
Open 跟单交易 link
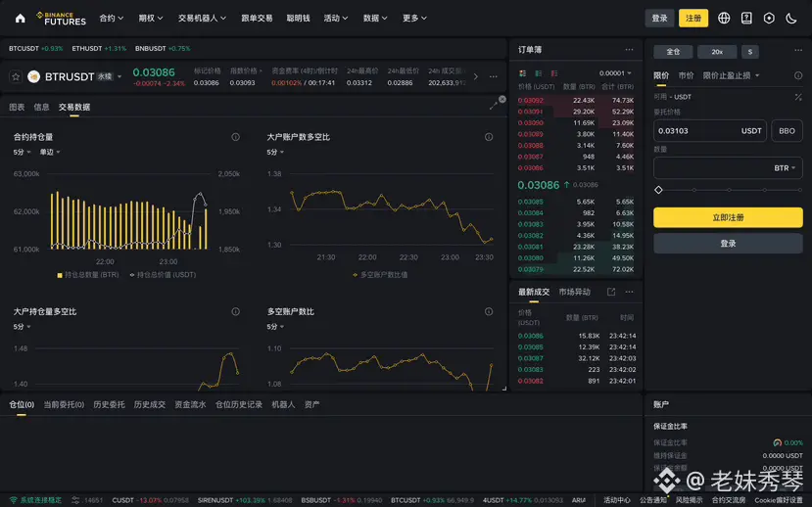pyautogui.click(x=257, y=18)
